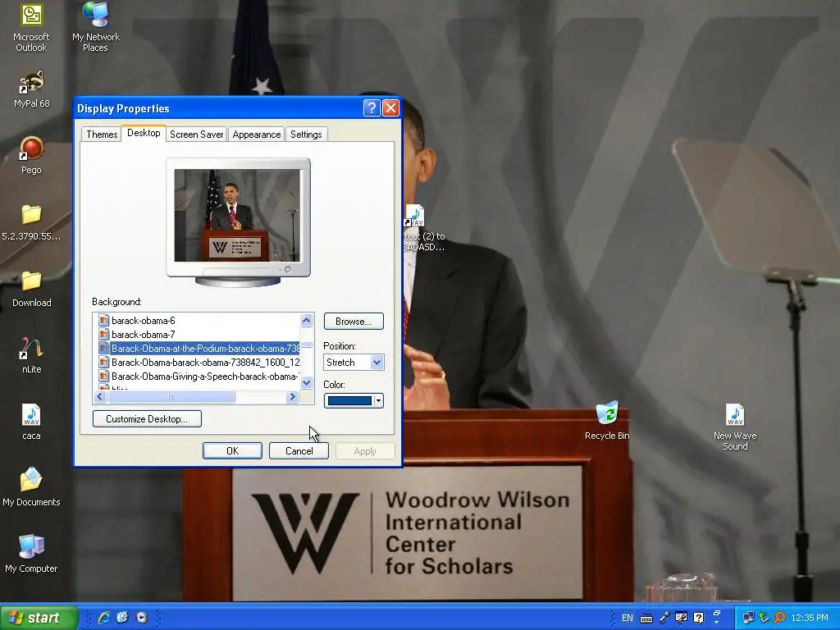Choose barack-obama-6 in background list

point(143,321)
